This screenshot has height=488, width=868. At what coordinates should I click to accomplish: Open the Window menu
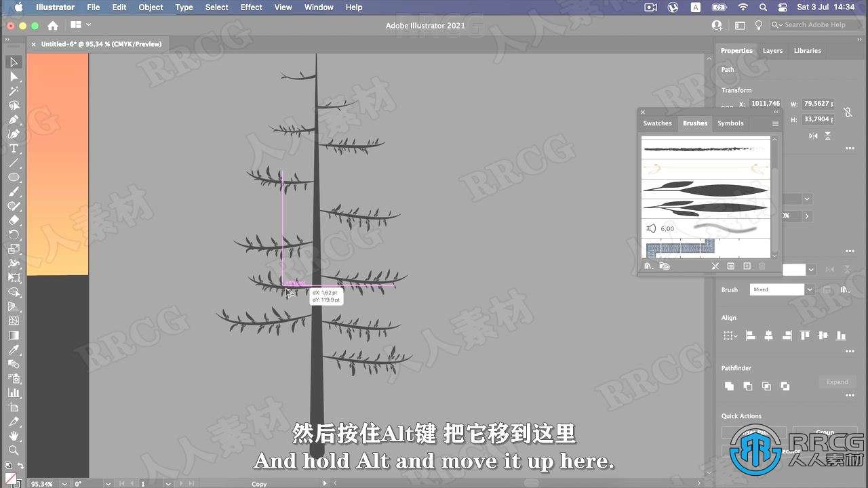pyautogui.click(x=319, y=7)
